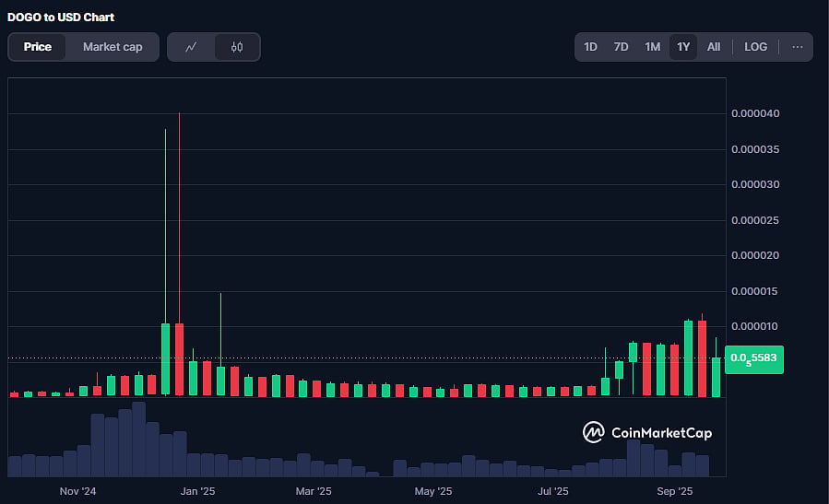Viewport: 829px width, 504px height.
Task: Switch to line chart view icon
Action: [191, 47]
